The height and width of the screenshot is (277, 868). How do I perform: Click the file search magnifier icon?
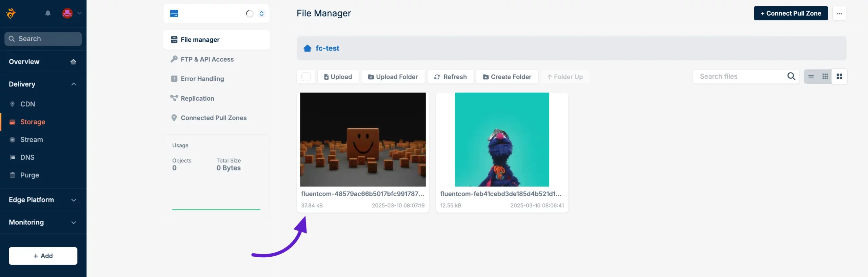point(791,76)
